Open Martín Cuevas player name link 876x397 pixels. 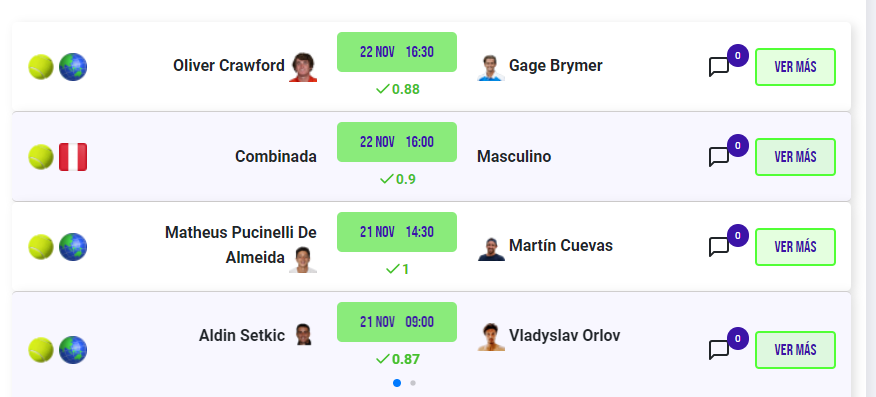(561, 246)
